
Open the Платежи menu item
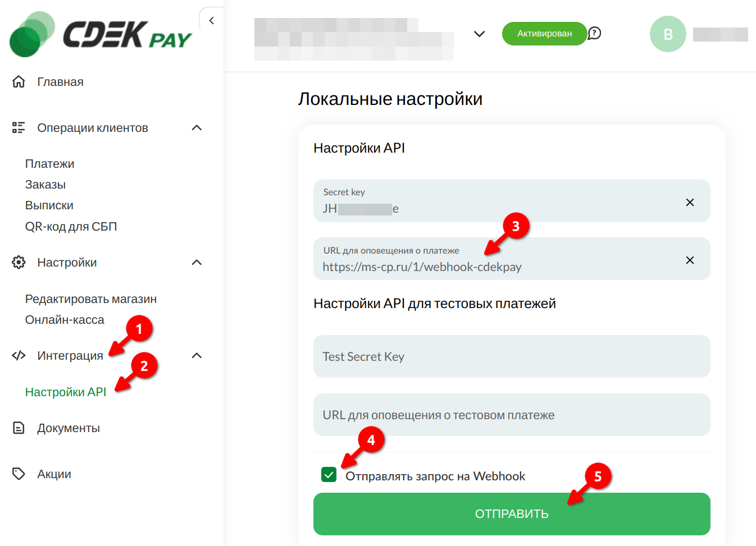pyautogui.click(x=49, y=164)
